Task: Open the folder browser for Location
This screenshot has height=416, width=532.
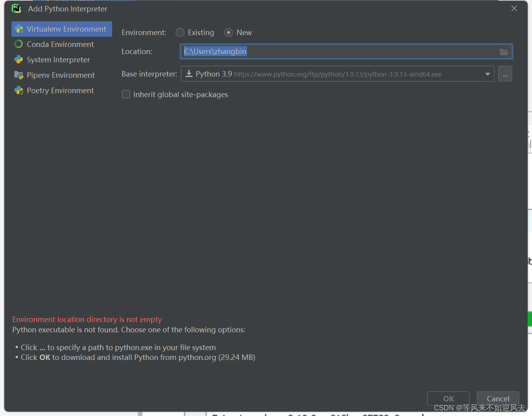Action: click(504, 52)
